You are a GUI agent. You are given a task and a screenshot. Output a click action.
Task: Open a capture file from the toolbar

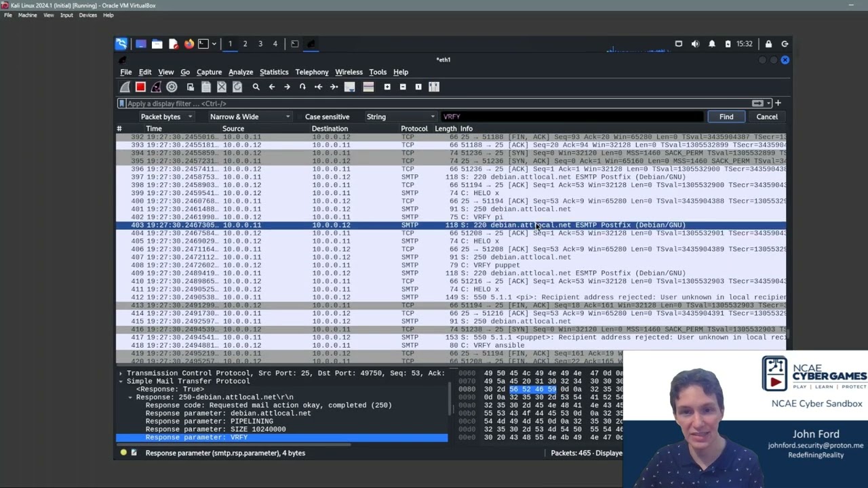pyautogui.click(x=191, y=87)
